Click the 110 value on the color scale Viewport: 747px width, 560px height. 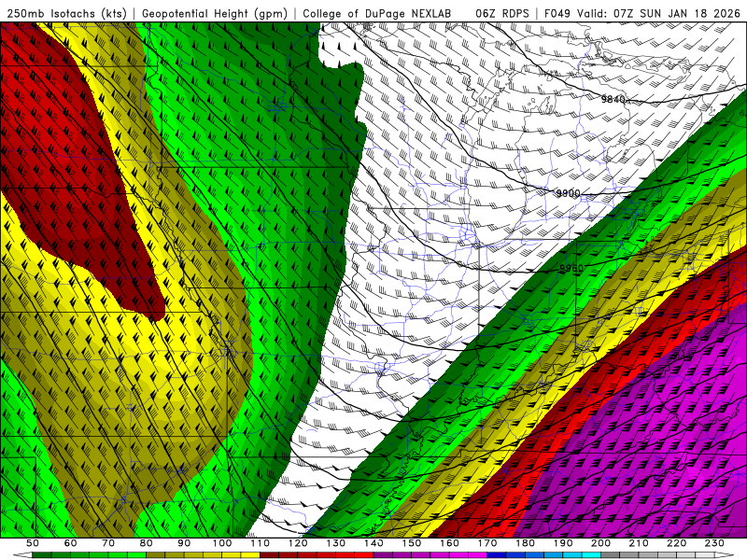[x=261, y=543]
